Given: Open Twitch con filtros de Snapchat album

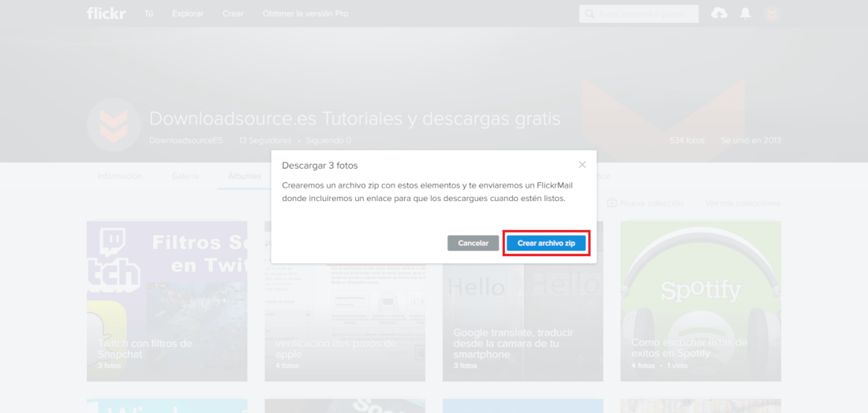Looking at the screenshot, I should coord(167,301).
